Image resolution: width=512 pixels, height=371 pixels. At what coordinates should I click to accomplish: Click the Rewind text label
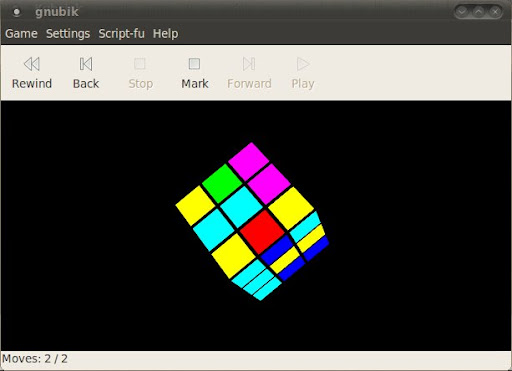(32, 83)
